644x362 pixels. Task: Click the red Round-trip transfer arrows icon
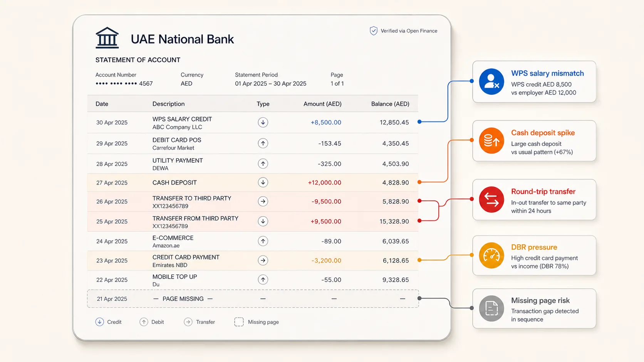point(491,200)
